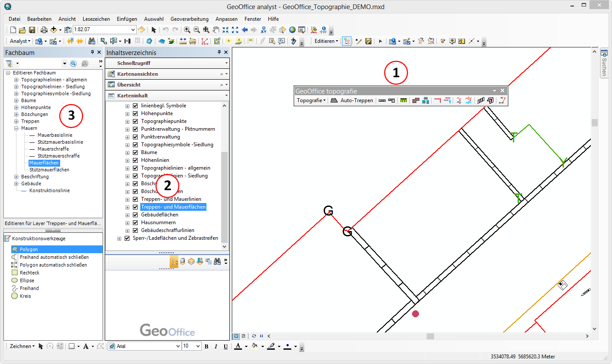Screen dimensions: 612x364
Task: Click the Zoom In magnifier tool
Action: click(187, 30)
